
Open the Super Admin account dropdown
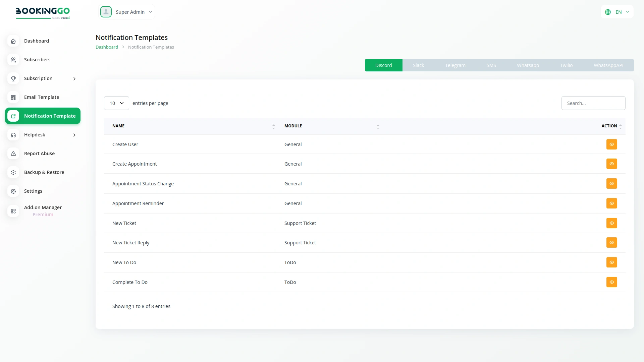click(x=127, y=12)
